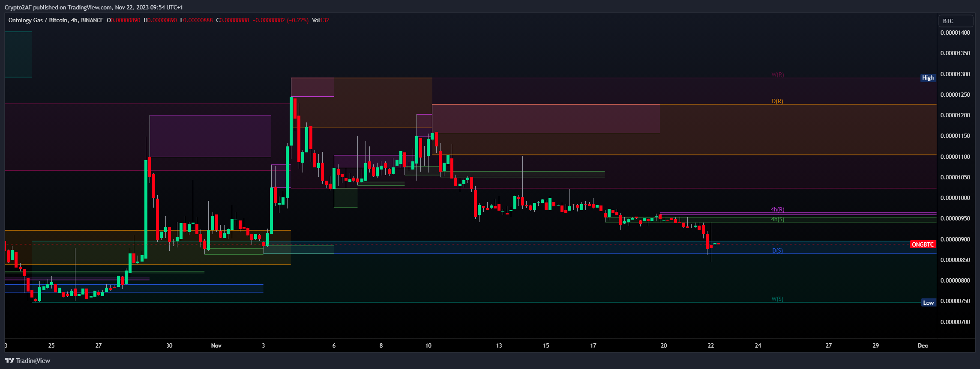Click the red ONGBTC price tag
Image resolution: width=980 pixels, height=369 pixels.
pos(923,244)
